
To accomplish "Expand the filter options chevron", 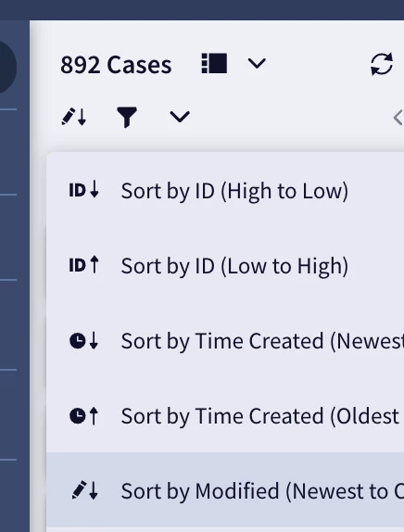I will click(180, 117).
